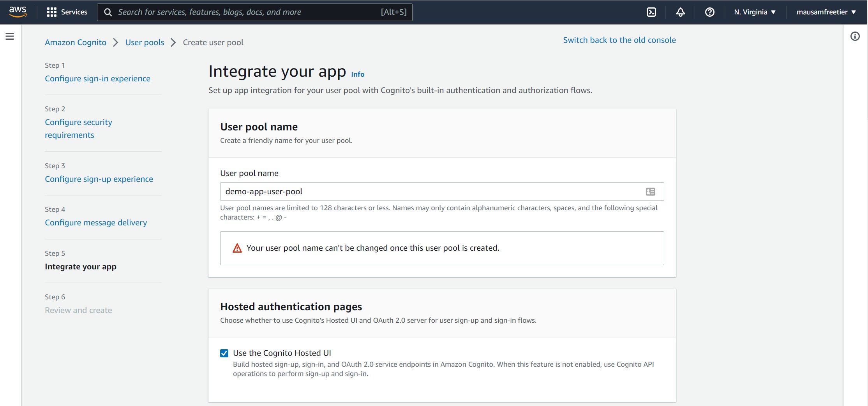Click Switch back to the old console

pyautogui.click(x=619, y=40)
